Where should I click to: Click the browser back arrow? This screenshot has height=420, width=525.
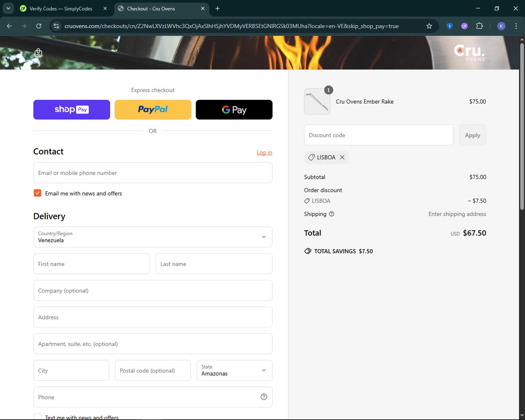point(9,26)
